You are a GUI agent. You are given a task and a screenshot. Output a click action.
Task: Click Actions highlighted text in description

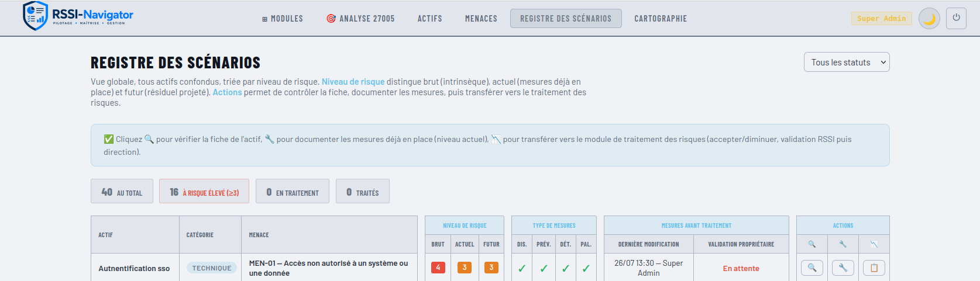pyautogui.click(x=227, y=92)
